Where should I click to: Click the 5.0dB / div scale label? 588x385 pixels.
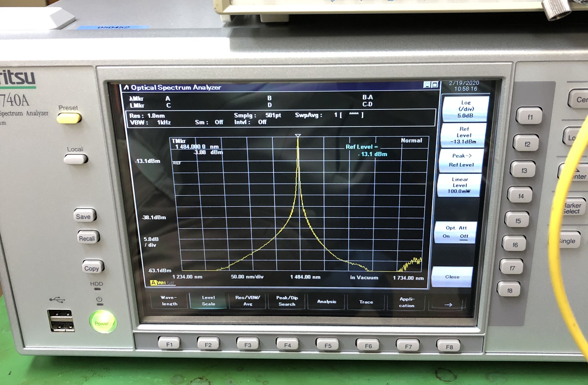coord(151,242)
